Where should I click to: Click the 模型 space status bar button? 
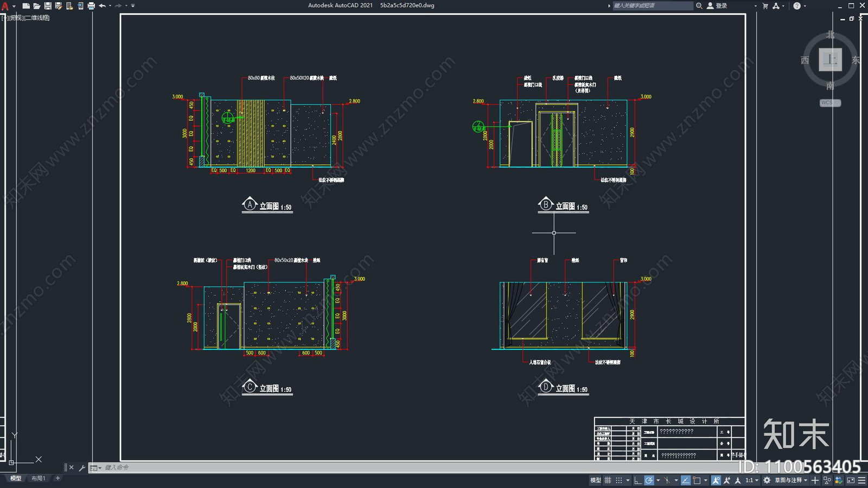pos(595,480)
